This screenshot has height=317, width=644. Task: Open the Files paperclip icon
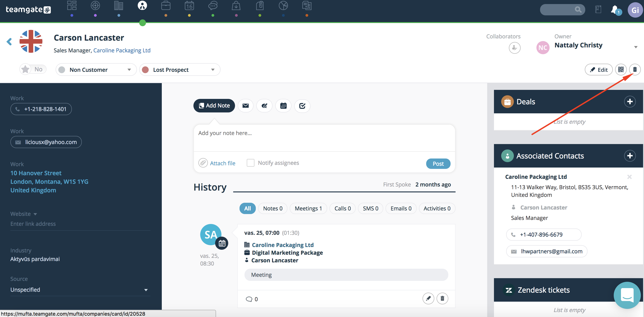[260, 5]
